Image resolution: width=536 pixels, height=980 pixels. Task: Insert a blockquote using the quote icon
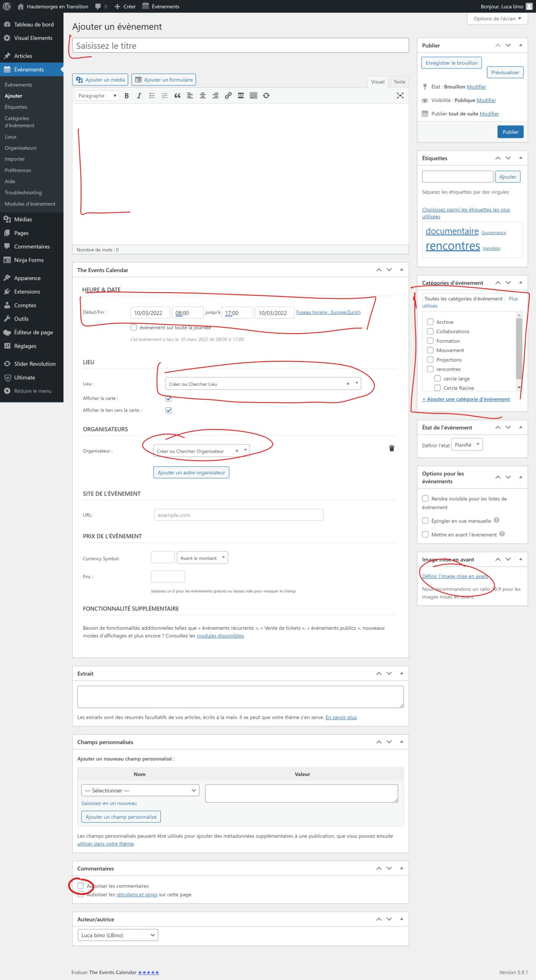(x=177, y=96)
